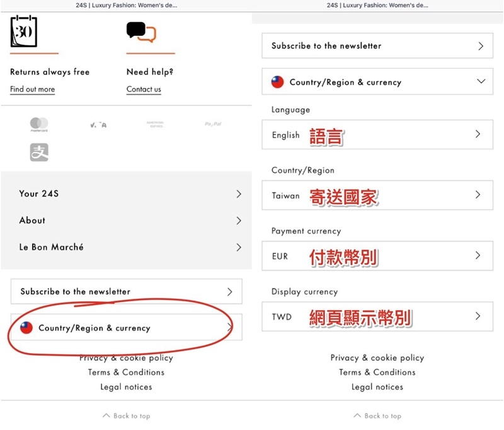The height and width of the screenshot is (430, 504).
Task: Click Taiwan flag in expanded Country/Region header
Action: [277, 82]
